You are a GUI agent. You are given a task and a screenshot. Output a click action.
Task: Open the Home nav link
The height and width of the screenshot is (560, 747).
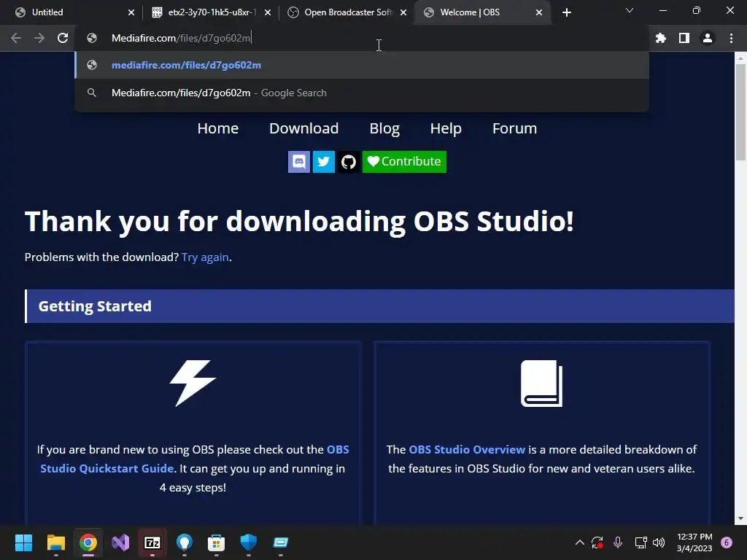point(217,128)
